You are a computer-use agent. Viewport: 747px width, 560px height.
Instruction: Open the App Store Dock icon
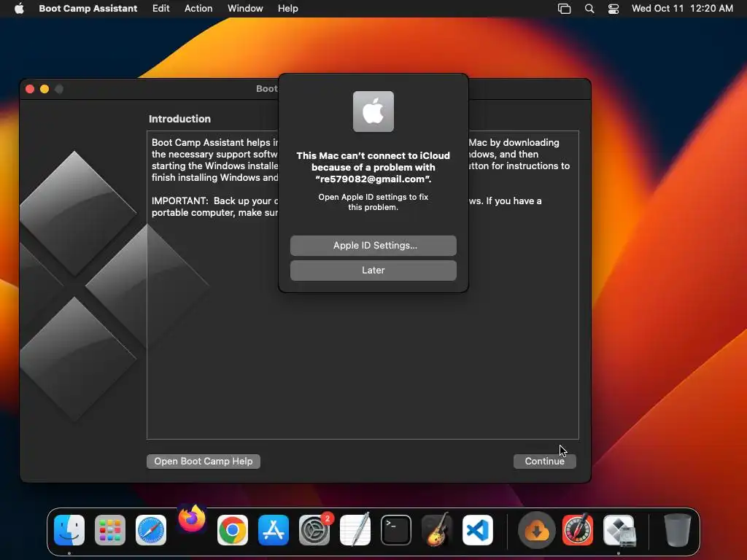(x=274, y=530)
